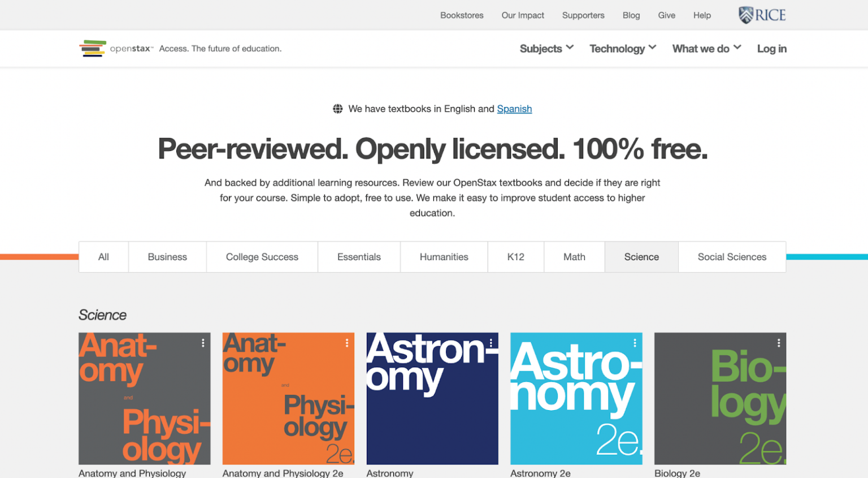The width and height of the screenshot is (868, 478).
Task: Switch to the Social Sciences tab
Action: (732, 257)
